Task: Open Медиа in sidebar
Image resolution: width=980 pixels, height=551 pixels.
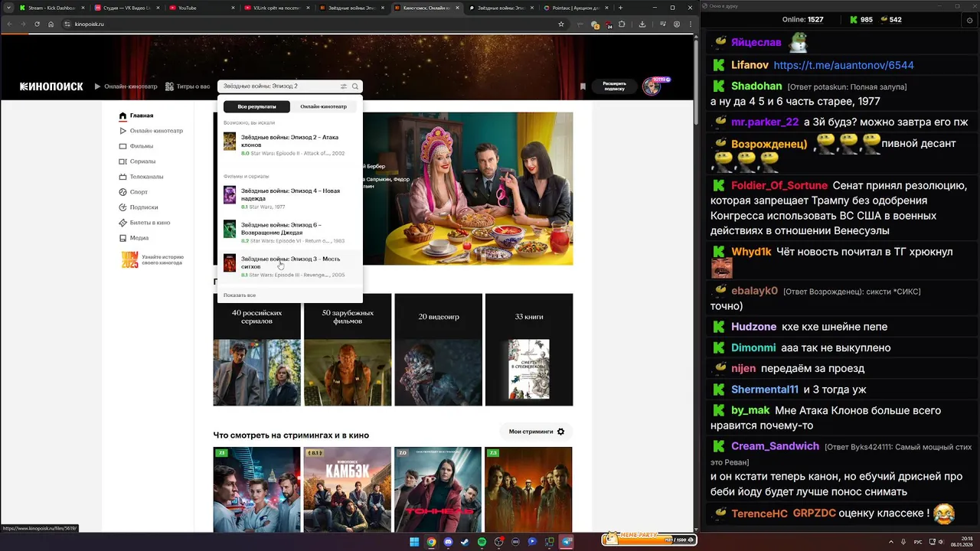Action: (134, 238)
